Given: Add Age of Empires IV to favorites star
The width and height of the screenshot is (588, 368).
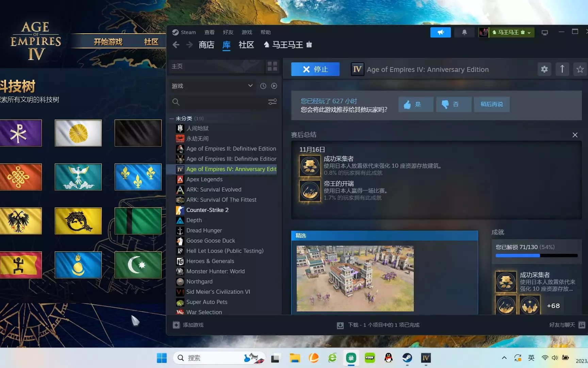Looking at the screenshot, I should [x=580, y=70].
